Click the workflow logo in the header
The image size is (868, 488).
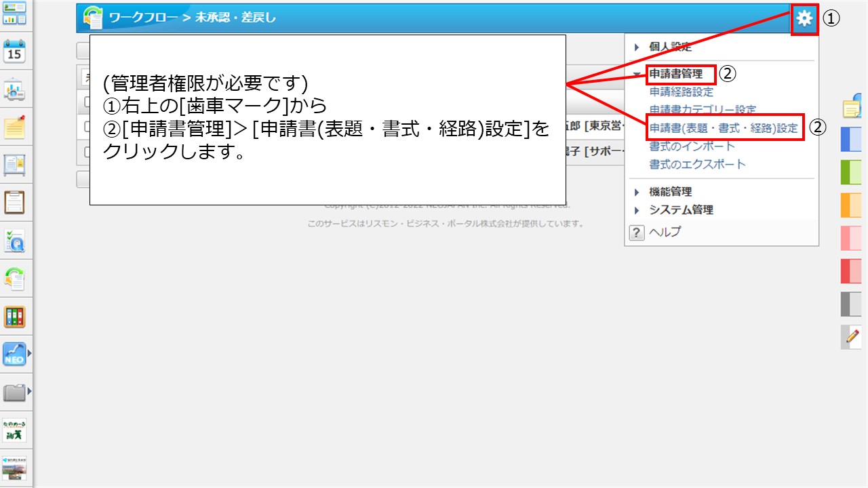click(92, 18)
